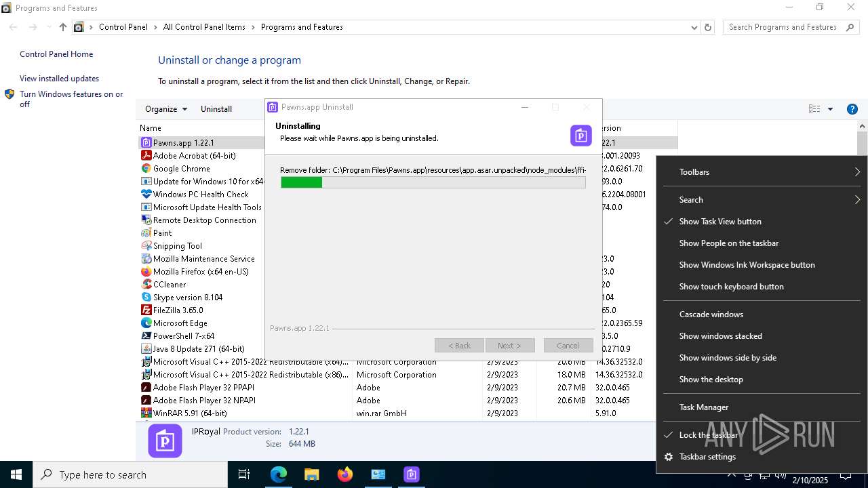Click the Java 8 Update 271 icon
This screenshot has width=868, height=488.
[x=146, y=349]
